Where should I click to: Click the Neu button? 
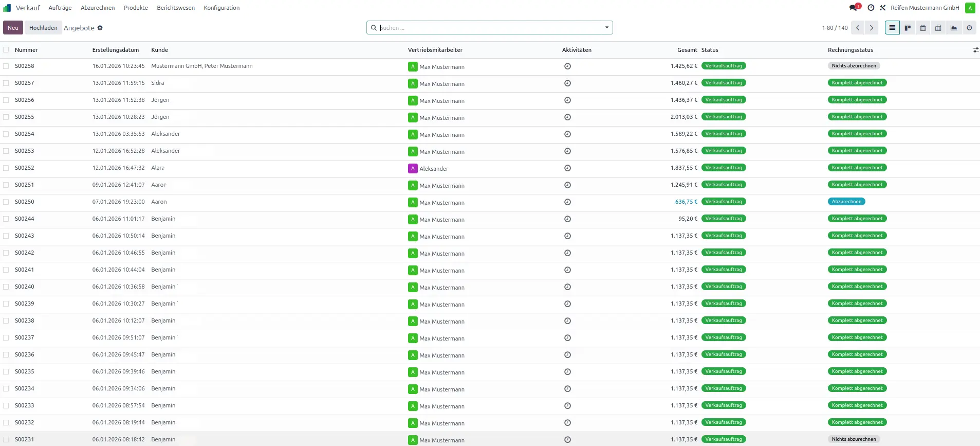[13, 28]
